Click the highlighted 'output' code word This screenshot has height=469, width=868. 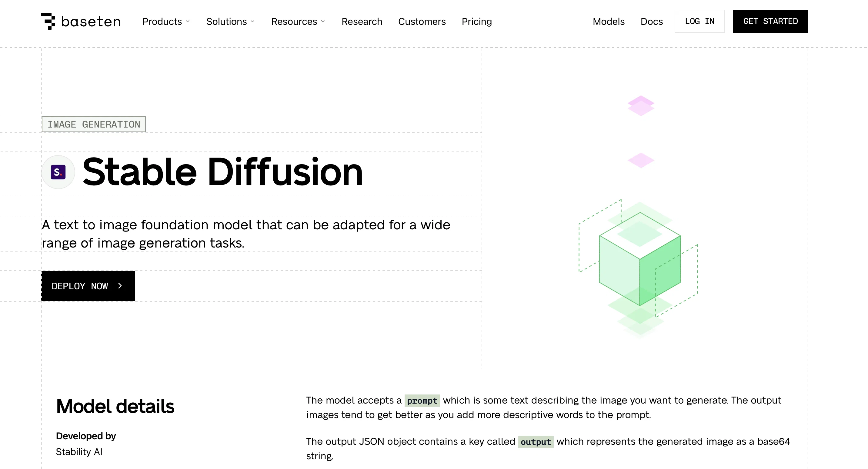click(x=536, y=442)
